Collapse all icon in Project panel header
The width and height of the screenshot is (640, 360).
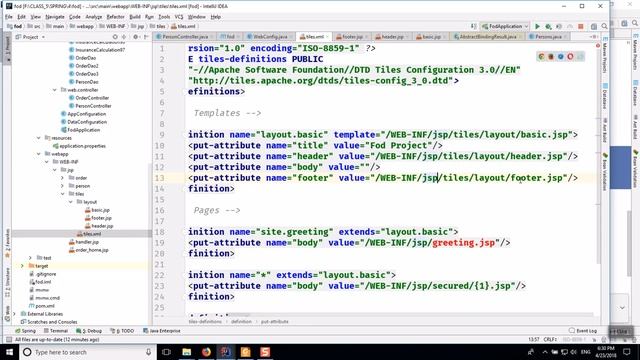(x=124, y=37)
